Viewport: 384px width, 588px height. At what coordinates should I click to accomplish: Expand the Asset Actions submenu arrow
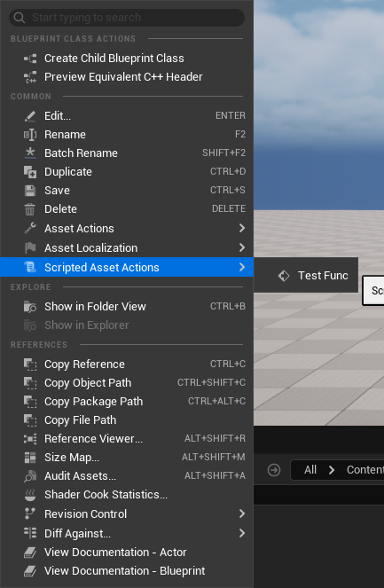[x=242, y=228]
